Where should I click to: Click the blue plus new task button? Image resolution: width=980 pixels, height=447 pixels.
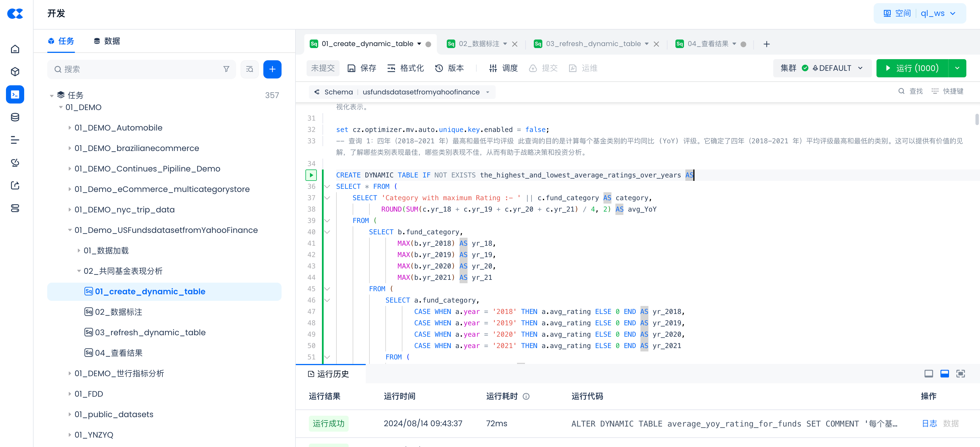pyautogui.click(x=272, y=69)
